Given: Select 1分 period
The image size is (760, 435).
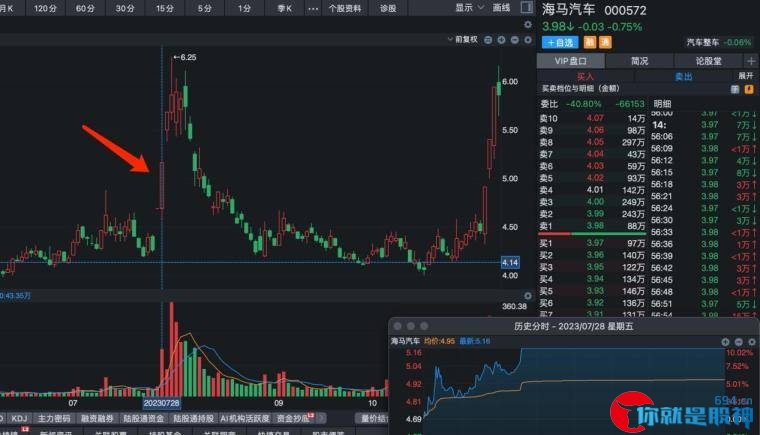Looking at the screenshot, I should [x=244, y=8].
